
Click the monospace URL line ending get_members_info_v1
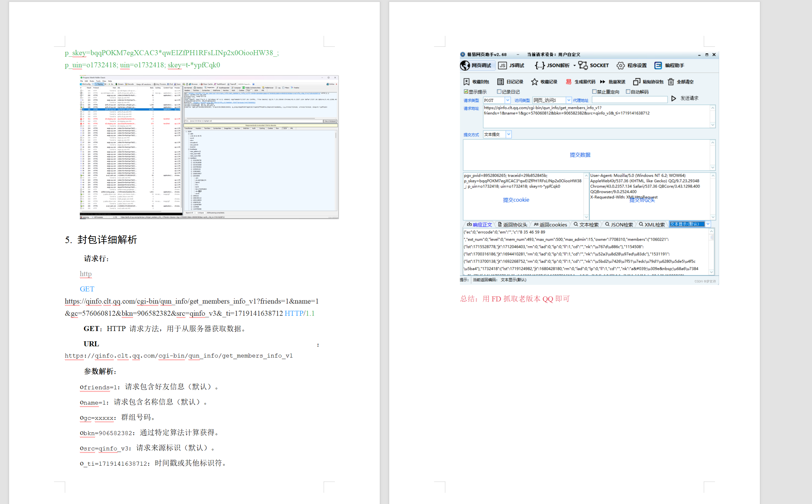point(179,356)
